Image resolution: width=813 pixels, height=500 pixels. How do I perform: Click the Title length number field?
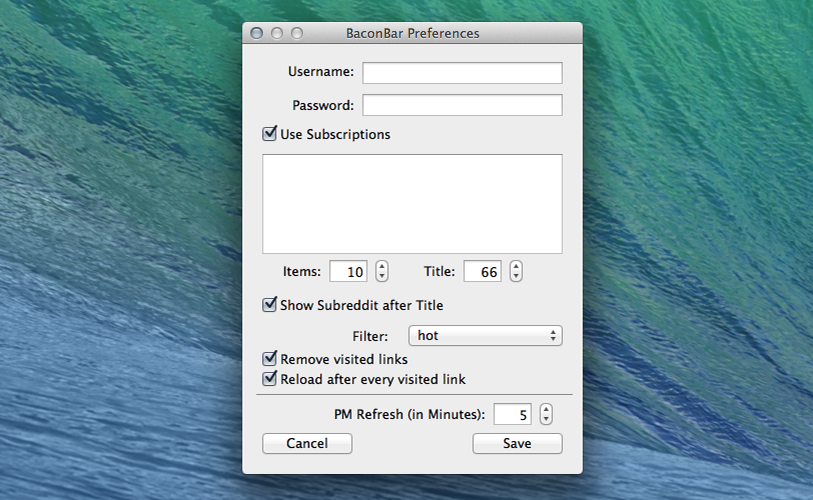(483, 272)
